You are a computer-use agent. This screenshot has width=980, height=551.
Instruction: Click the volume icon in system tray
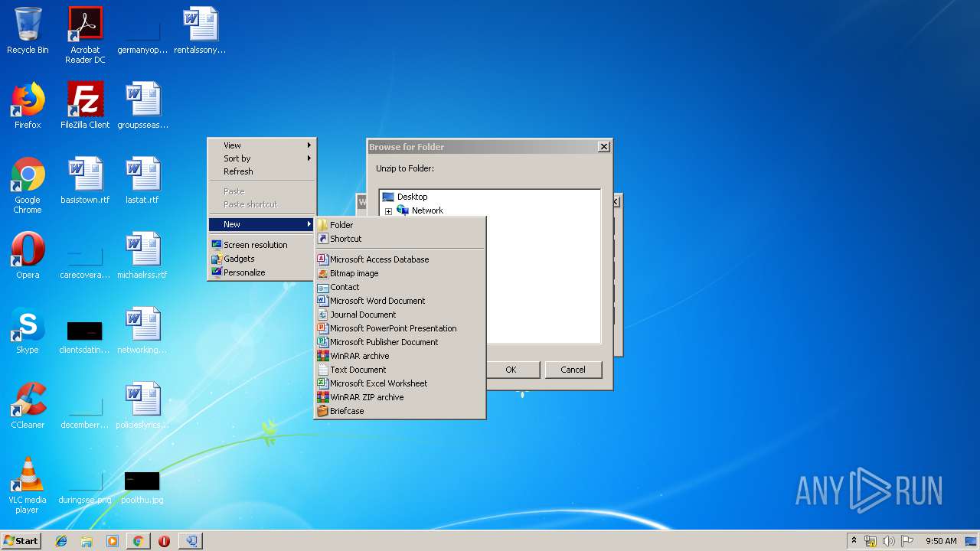(889, 541)
